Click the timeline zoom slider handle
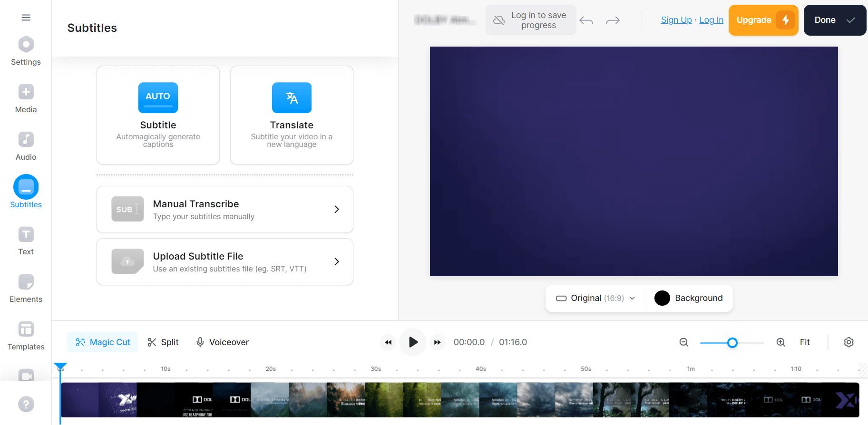Viewport: 868px width, 425px height. pos(732,343)
